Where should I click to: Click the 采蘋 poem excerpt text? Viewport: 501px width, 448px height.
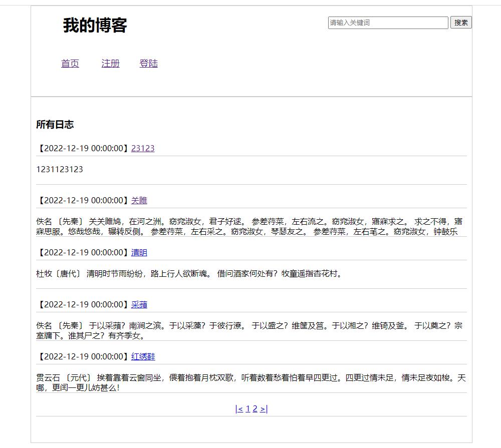point(249,330)
